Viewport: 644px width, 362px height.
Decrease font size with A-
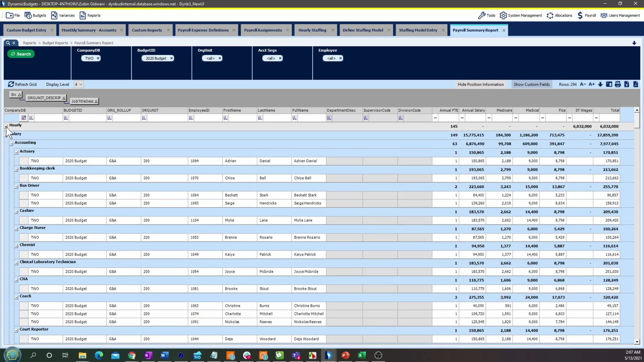point(583,84)
